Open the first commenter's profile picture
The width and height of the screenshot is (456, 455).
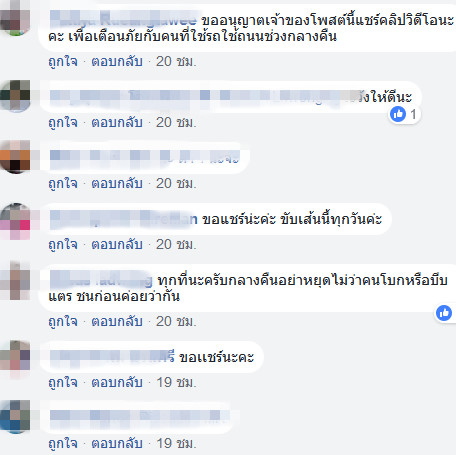pyautogui.click(x=15, y=17)
